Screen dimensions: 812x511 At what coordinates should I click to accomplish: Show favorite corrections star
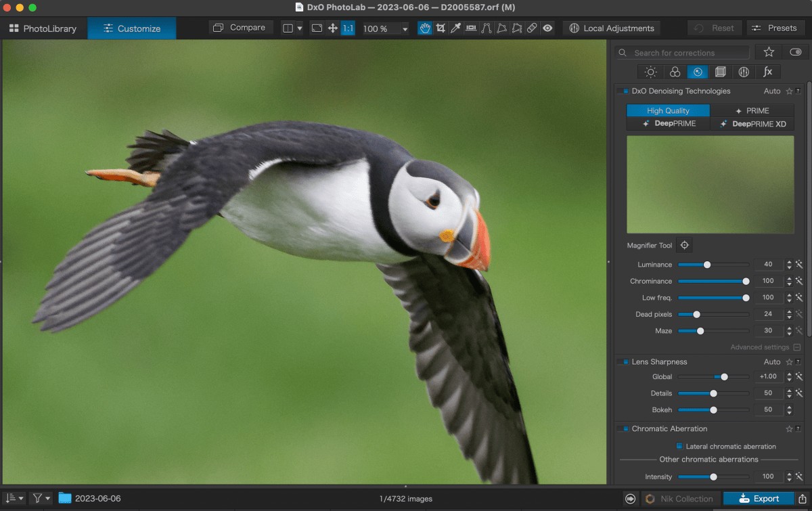769,52
